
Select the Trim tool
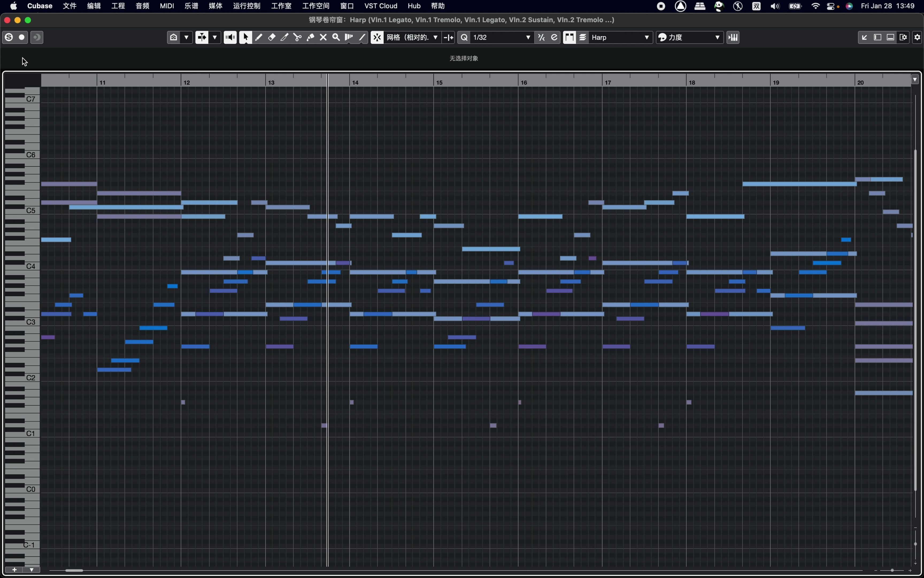284,37
